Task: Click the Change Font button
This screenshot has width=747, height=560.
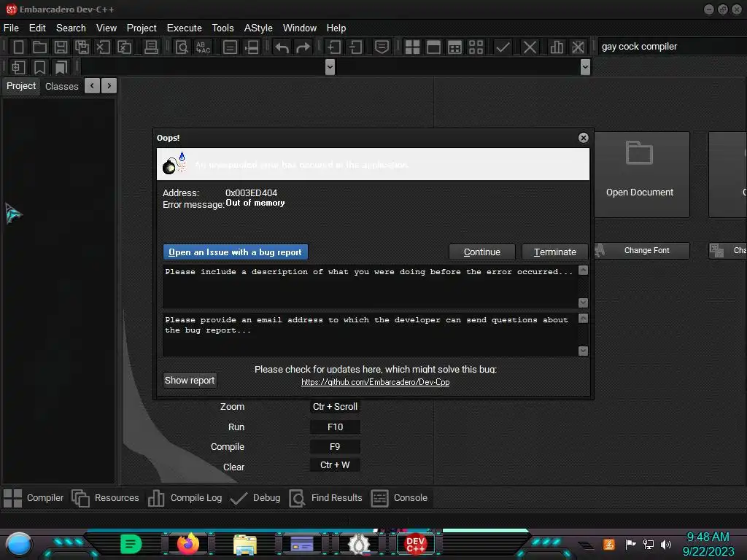Action: coord(642,251)
